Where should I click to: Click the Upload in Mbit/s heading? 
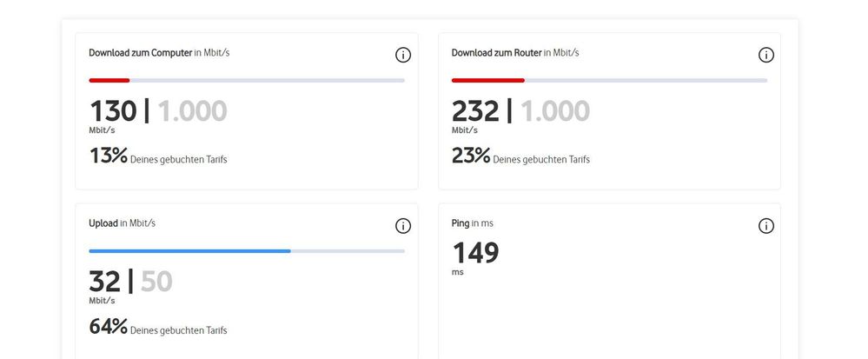pyautogui.click(x=123, y=223)
